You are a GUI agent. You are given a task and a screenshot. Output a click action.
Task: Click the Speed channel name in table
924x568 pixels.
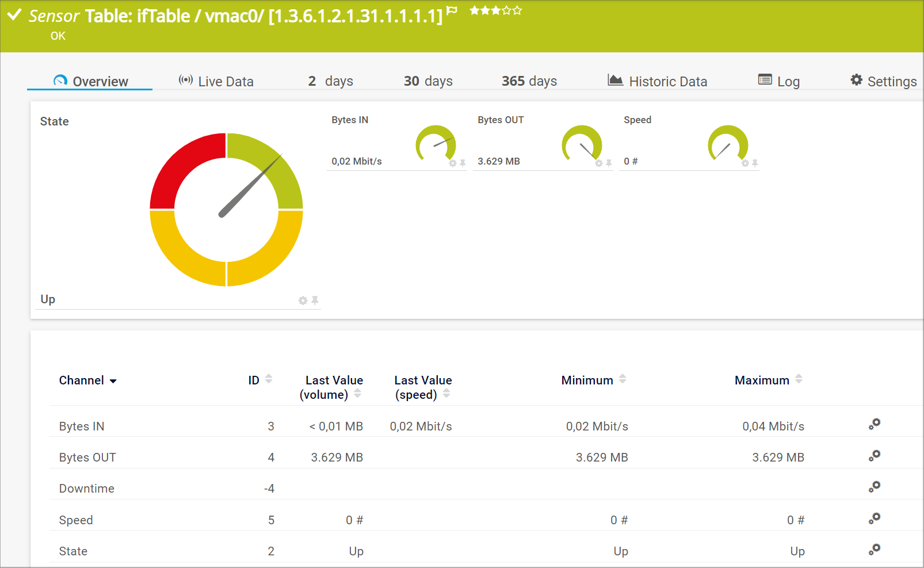pos(76,520)
